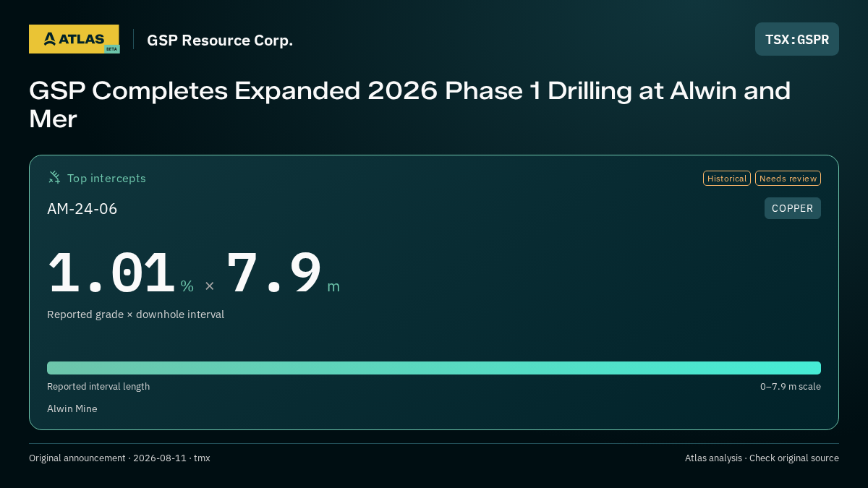868x488 pixels.
Task: Click the Alwin Mine location text
Action: (72, 409)
